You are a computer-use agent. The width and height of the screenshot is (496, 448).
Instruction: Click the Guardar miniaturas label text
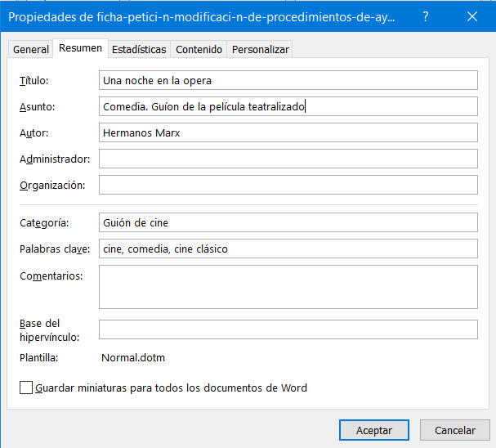[172, 388]
